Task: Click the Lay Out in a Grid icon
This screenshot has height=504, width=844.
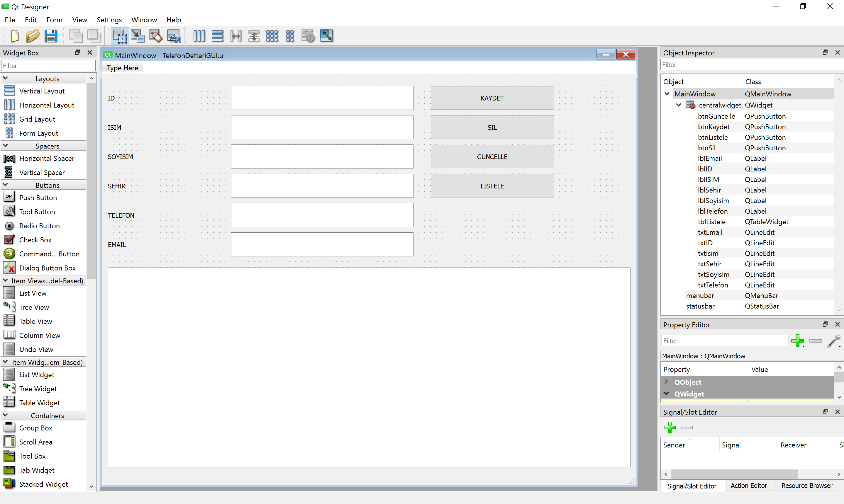Action: coord(272,36)
